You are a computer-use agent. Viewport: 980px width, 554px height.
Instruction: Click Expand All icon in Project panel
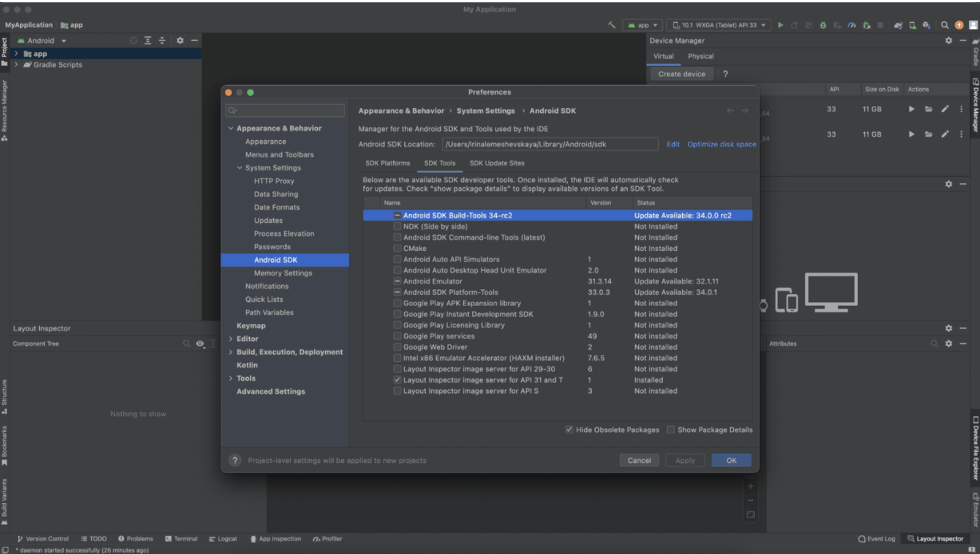click(x=148, y=40)
